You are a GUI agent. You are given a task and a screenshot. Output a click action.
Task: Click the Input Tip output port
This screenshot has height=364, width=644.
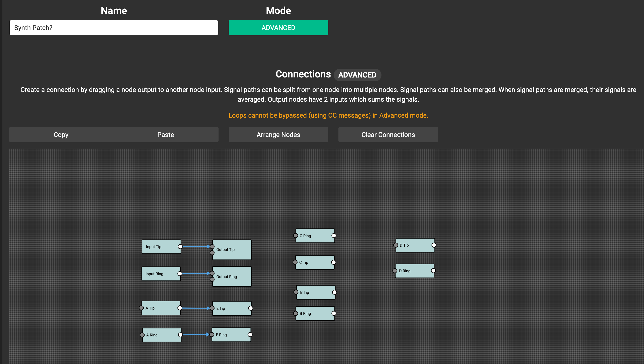pos(180,247)
